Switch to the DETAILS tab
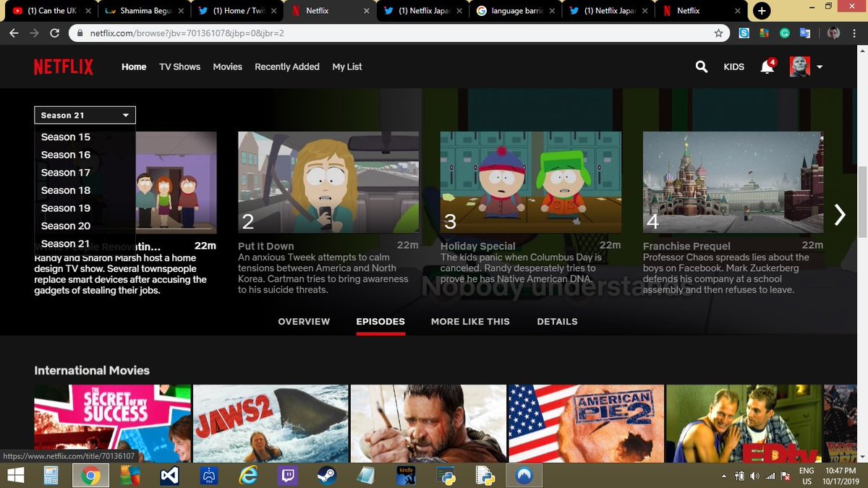The width and height of the screenshot is (868, 488). coord(557,321)
